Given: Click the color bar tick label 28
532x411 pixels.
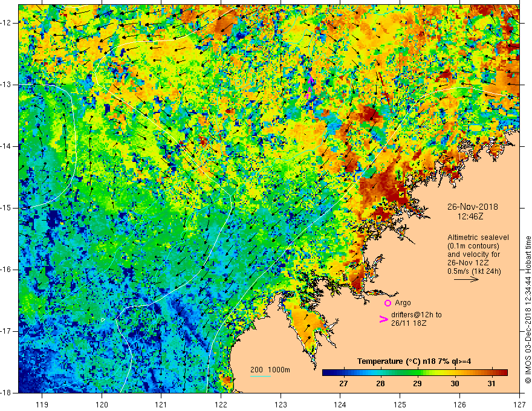Looking at the screenshot, I should 380,384.
